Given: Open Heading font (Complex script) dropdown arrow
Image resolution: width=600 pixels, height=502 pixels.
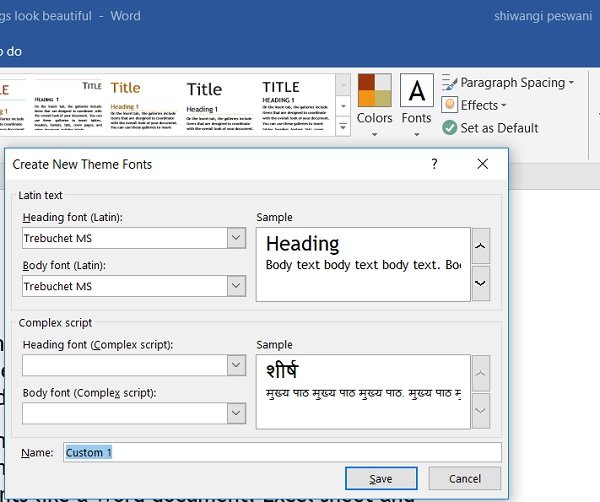Looking at the screenshot, I should coord(236,365).
